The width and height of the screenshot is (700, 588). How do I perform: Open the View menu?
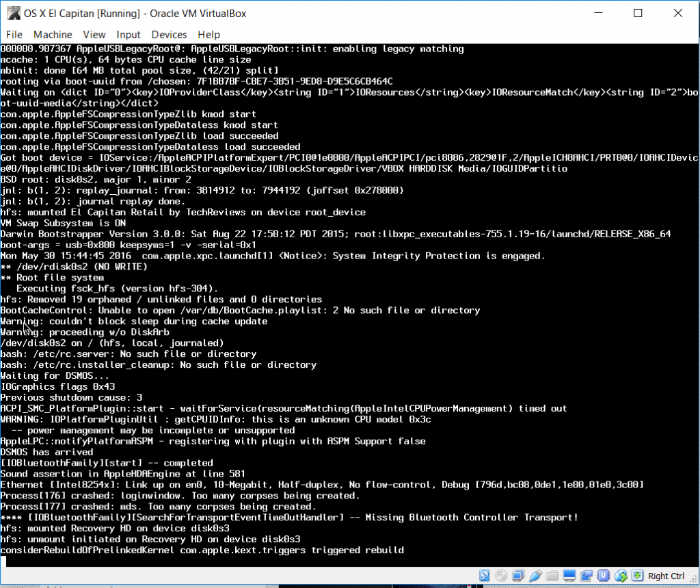[94, 34]
